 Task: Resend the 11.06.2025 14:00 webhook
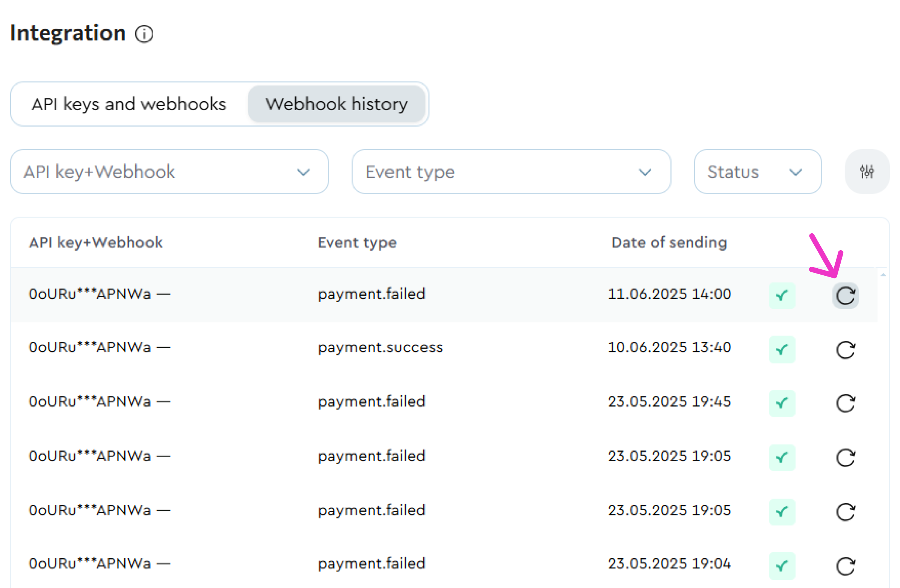(x=845, y=295)
